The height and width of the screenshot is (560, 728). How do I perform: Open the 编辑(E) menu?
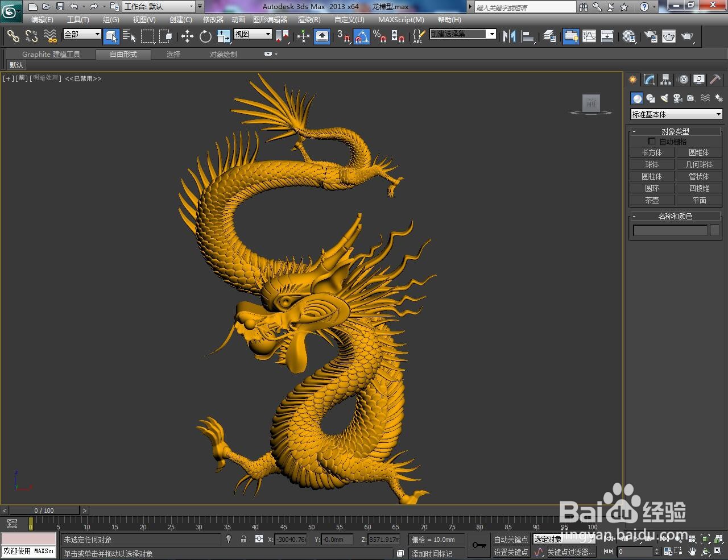coord(42,20)
